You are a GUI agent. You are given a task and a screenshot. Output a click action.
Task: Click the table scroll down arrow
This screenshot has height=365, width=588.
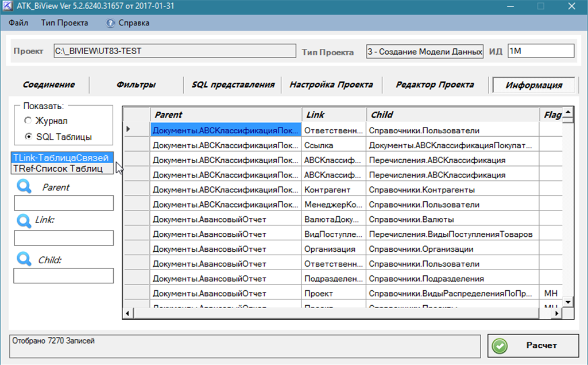click(568, 302)
